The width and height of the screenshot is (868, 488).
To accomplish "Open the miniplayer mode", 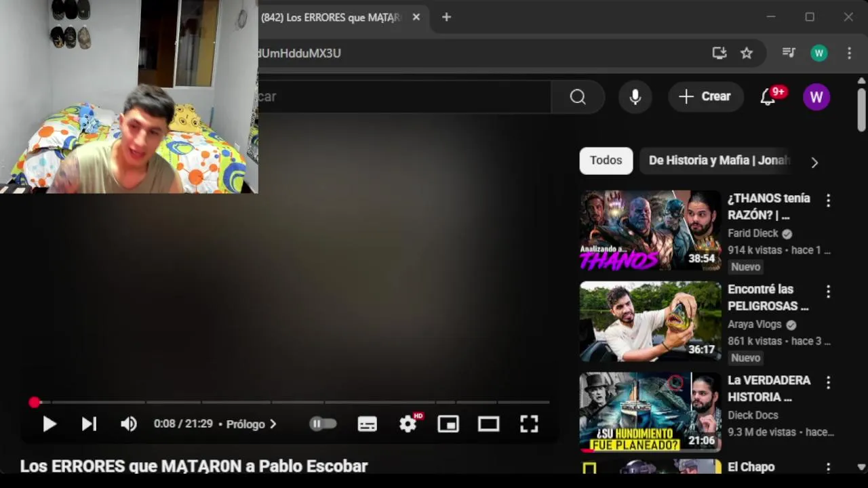I will (448, 424).
